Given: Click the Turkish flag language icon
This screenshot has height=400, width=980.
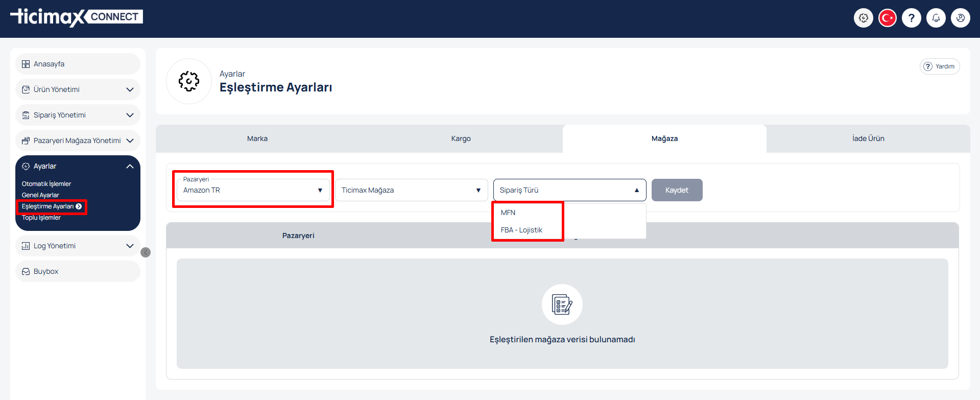Looking at the screenshot, I should click(x=888, y=18).
